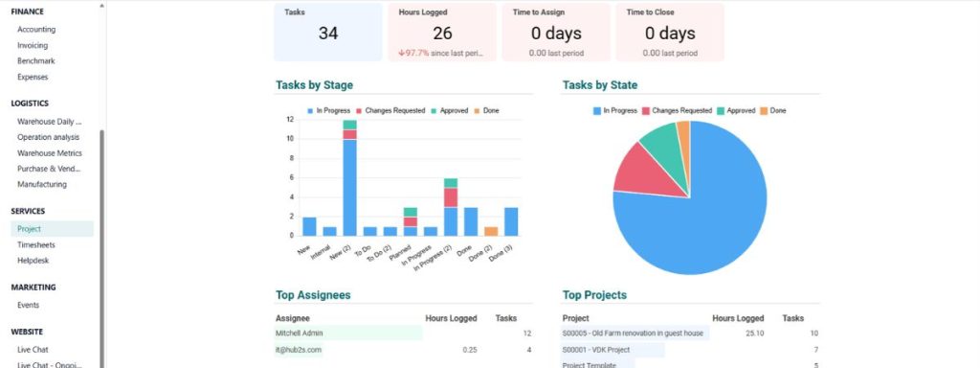Select Mitchell Admin assignee row
This screenshot has height=368, width=980.
pos(403,333)
